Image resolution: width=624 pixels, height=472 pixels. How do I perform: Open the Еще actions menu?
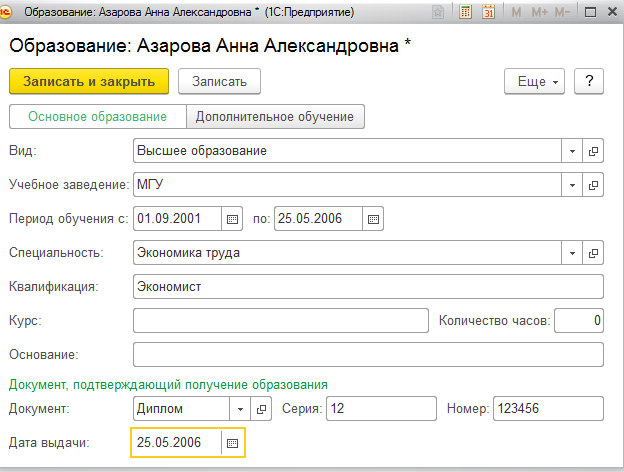pyautogui.click(x=537, y=81)
